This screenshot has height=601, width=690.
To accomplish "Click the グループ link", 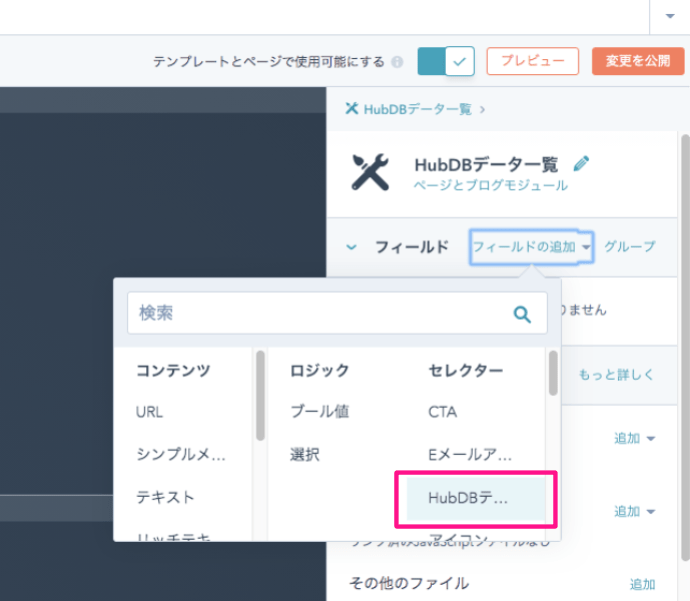I will pos(629,246).
